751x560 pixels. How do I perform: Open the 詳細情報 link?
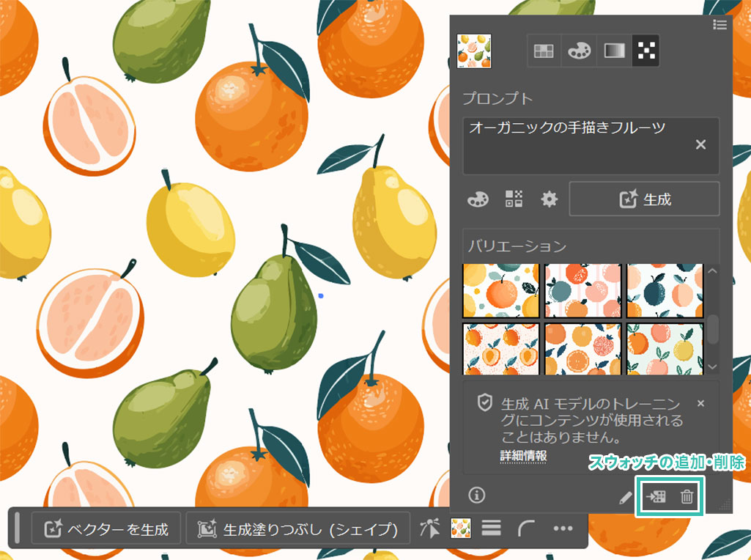coord(523,455)
